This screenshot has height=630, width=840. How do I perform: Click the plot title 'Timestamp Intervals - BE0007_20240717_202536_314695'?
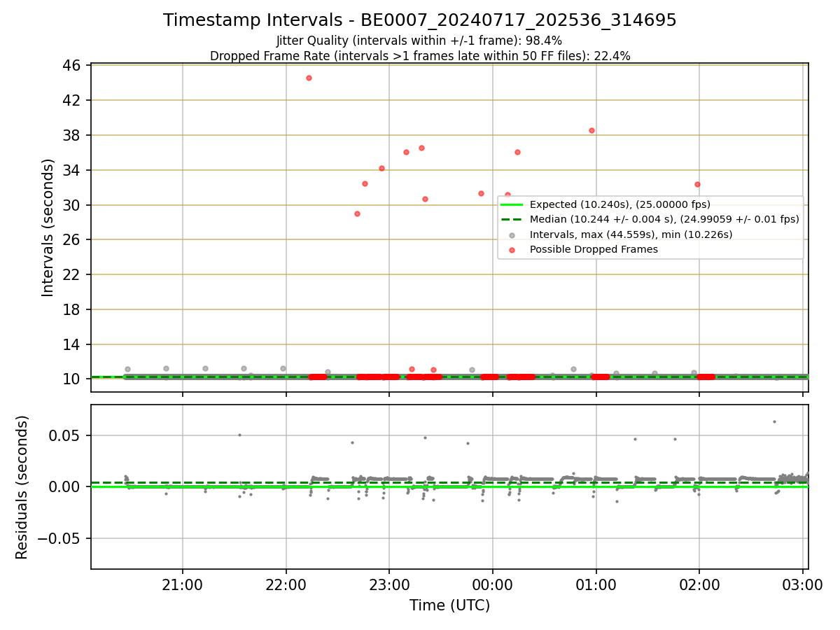tap(420, 20)
